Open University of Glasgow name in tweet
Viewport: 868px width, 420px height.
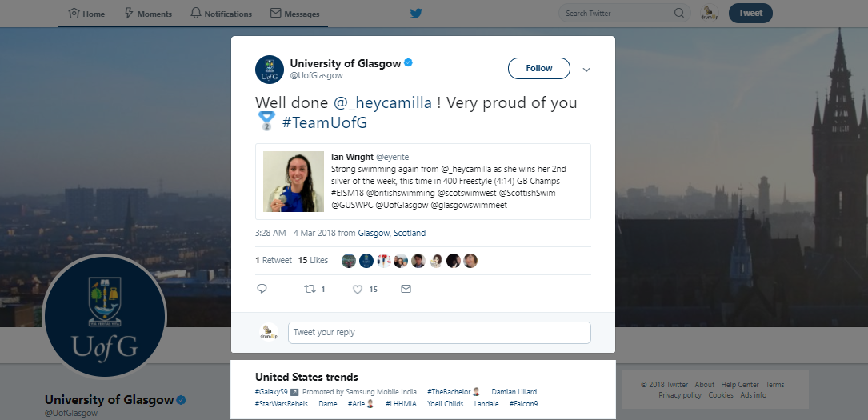pyautogui.click(x=346, y=63)
